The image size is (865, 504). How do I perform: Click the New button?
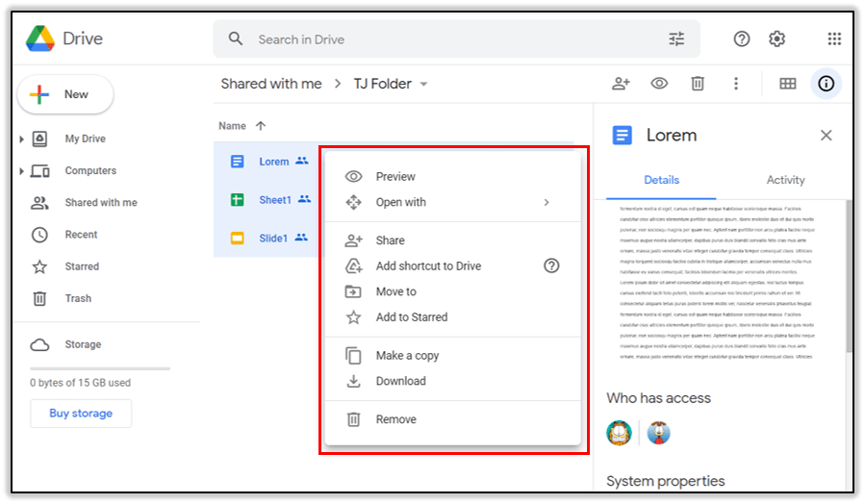click(x=65, y=94)
